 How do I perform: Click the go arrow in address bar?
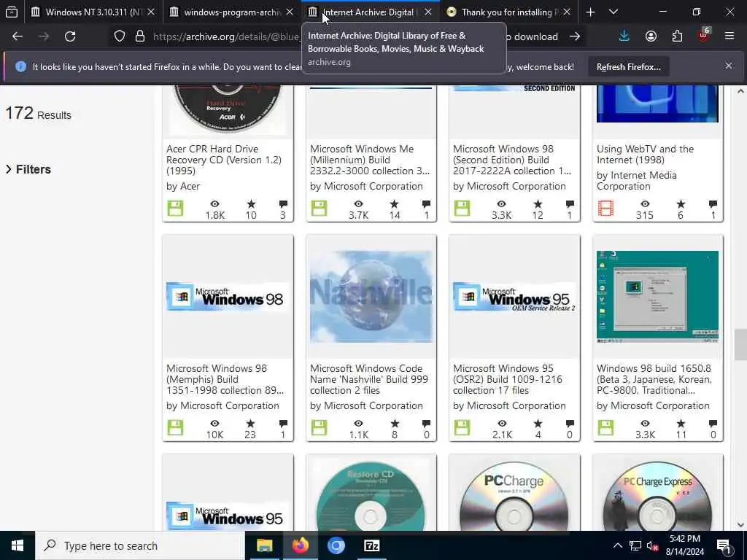pyautogui.click(x=575, y=36)
